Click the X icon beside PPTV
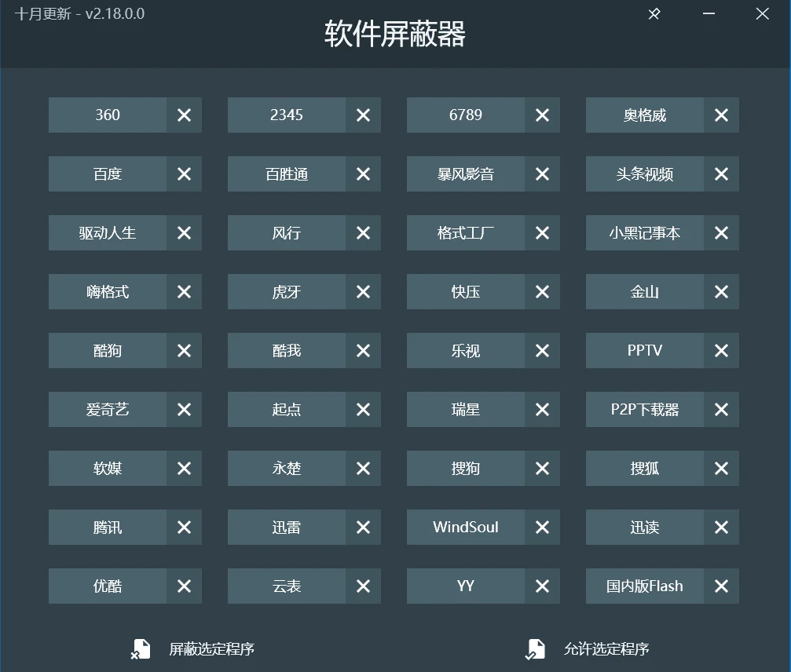 [721, 351]
